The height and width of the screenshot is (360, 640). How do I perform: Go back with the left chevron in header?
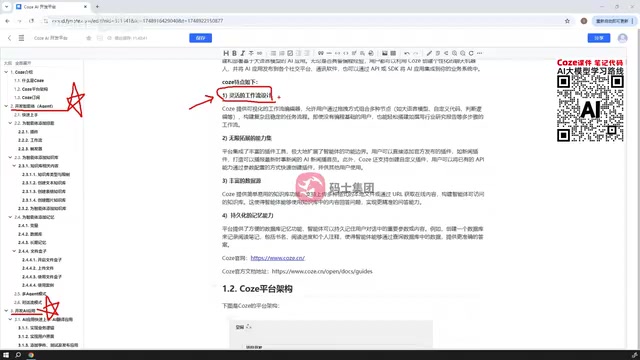pyautogui.click(x=9, y=38)
